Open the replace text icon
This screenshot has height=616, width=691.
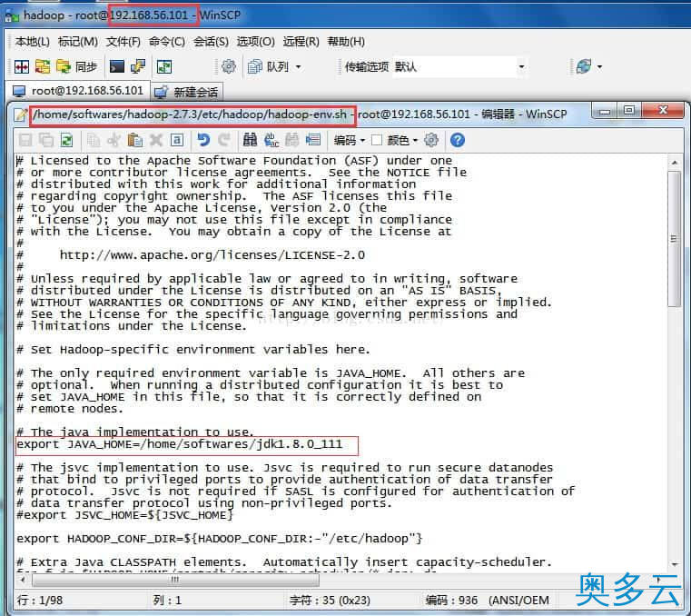coord(271,140)
